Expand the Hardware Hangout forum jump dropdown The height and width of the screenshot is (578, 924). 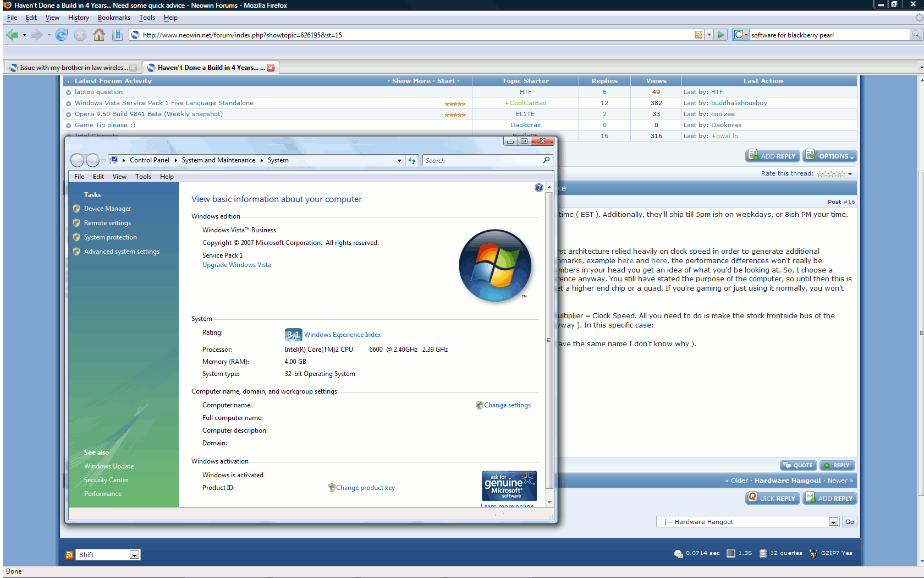pyautogui.click(x=833, y=522)
